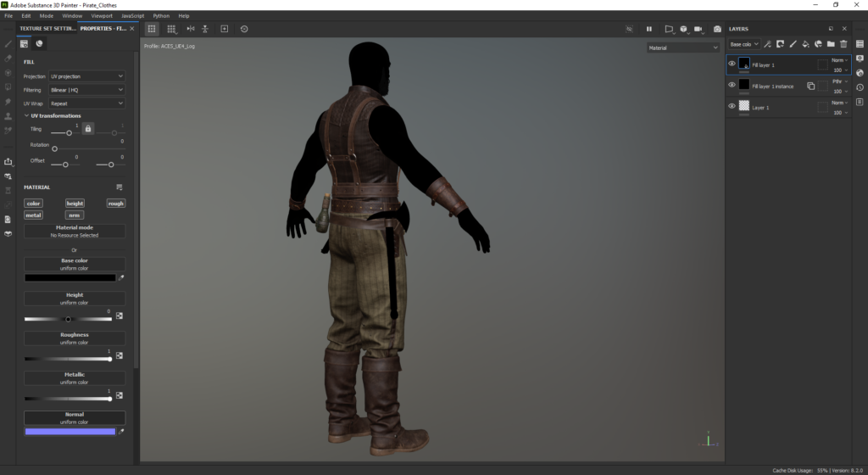The image size is (868, 475).
Task: Open the Display settings icon in right dock
Action: 860,59
